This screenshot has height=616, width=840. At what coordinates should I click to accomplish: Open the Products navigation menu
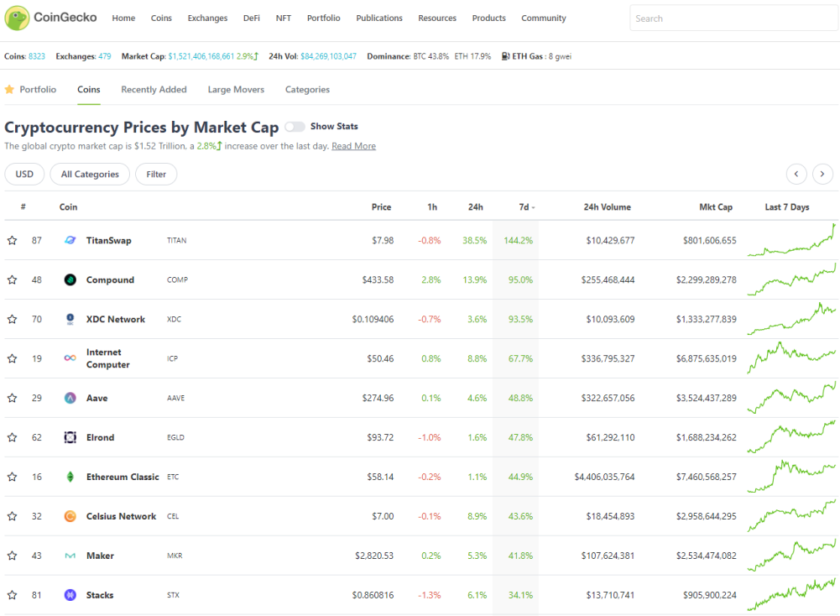tap(488, 18)
